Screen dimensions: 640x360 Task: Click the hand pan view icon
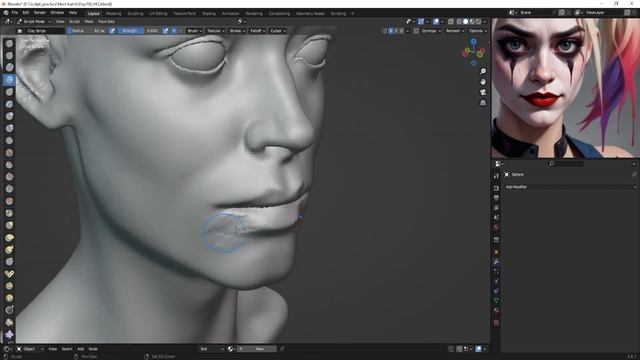pyautogui.click(x=483, y=82)
